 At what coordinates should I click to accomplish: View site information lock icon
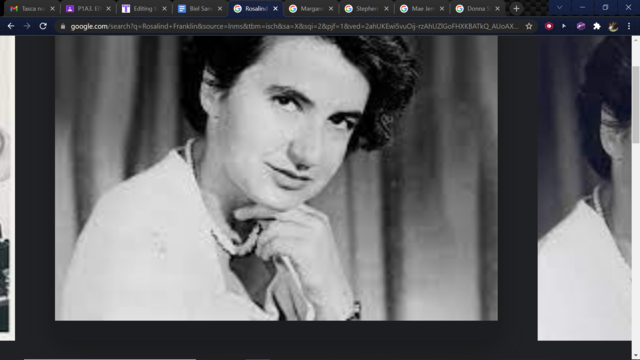pos(62,26)
